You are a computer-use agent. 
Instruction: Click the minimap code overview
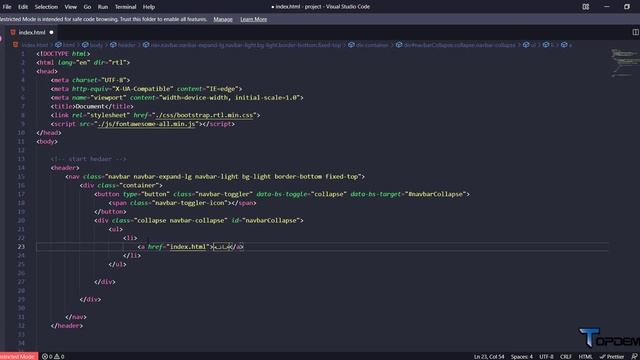click(624, 63)
